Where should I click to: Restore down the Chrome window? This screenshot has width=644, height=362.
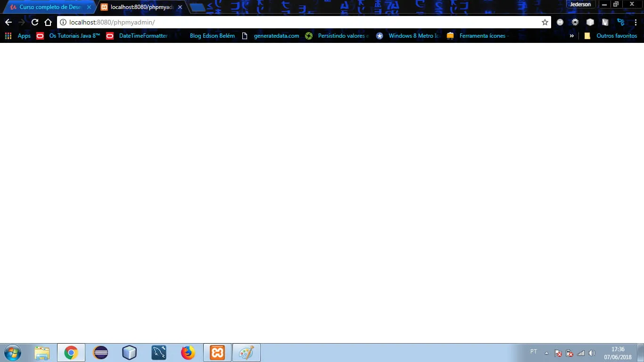point(616,4)
